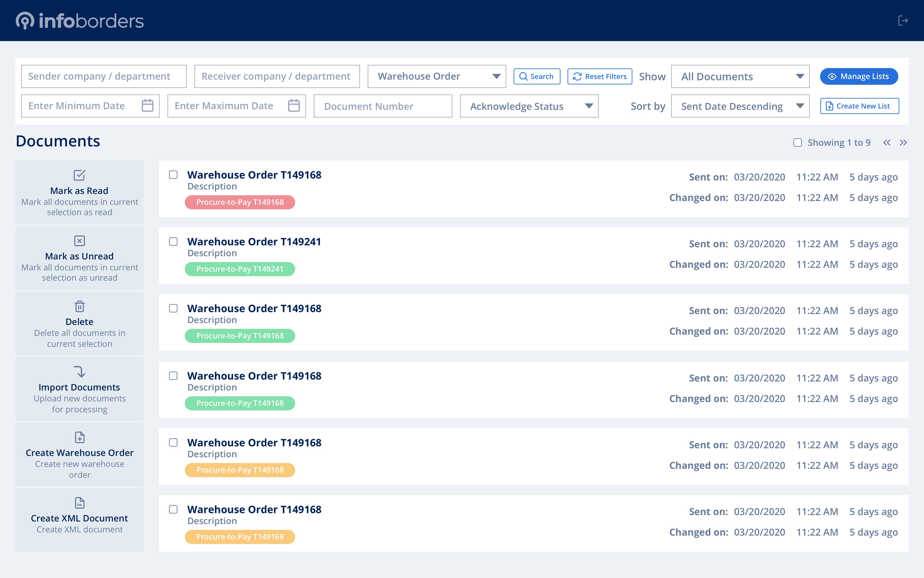Select the Mark as Unread action
Image resolution: width=924 pixels, height=578 pixels.
click(79, 258)
